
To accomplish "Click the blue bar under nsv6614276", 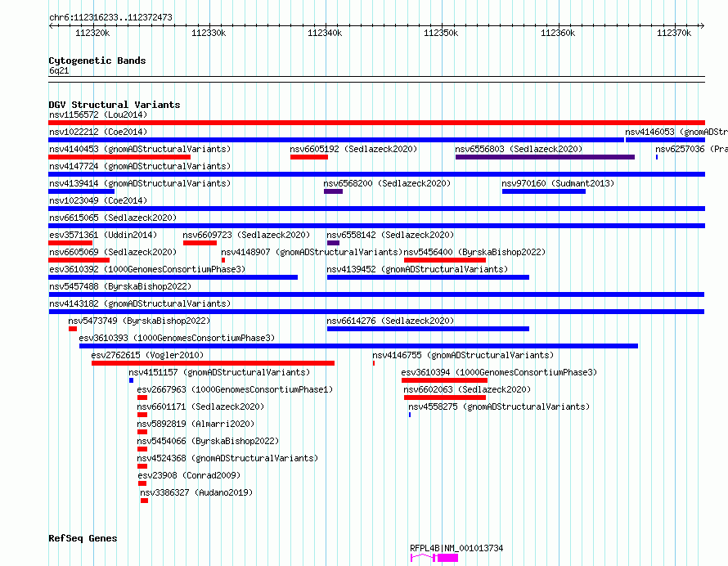I will click(428, 329).
